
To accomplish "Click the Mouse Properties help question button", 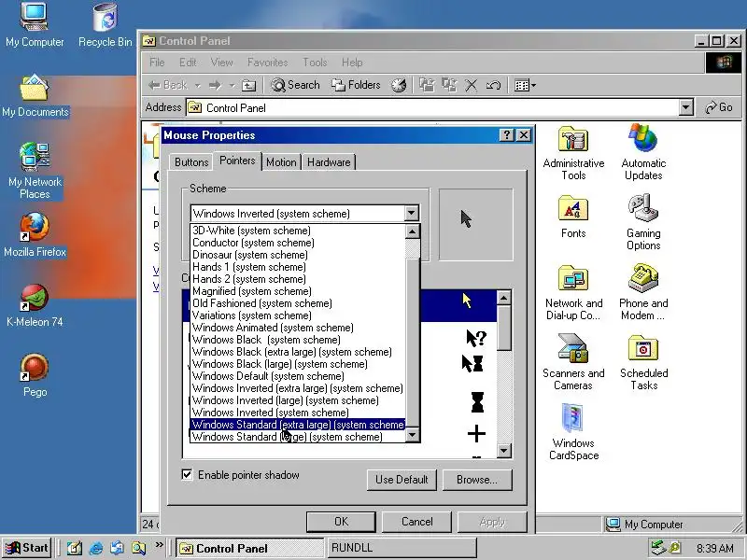I will coord(506,135).
